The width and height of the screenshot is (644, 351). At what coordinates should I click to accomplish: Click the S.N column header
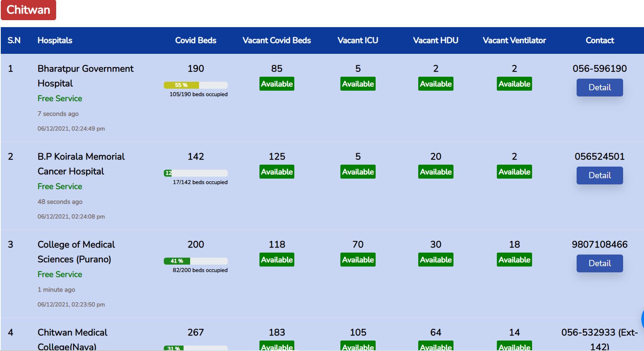click(x=14, y=40)
